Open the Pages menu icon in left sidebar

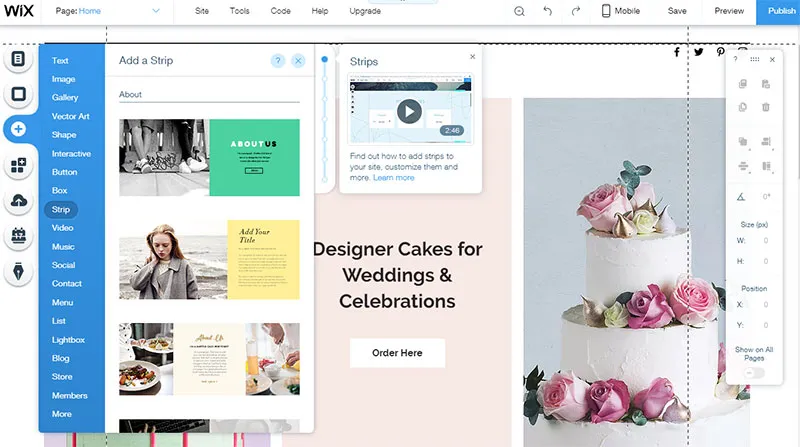18,59
